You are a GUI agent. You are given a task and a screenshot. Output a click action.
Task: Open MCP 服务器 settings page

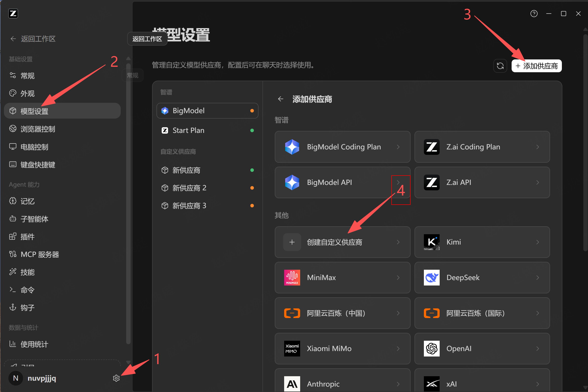pos(62,254)
